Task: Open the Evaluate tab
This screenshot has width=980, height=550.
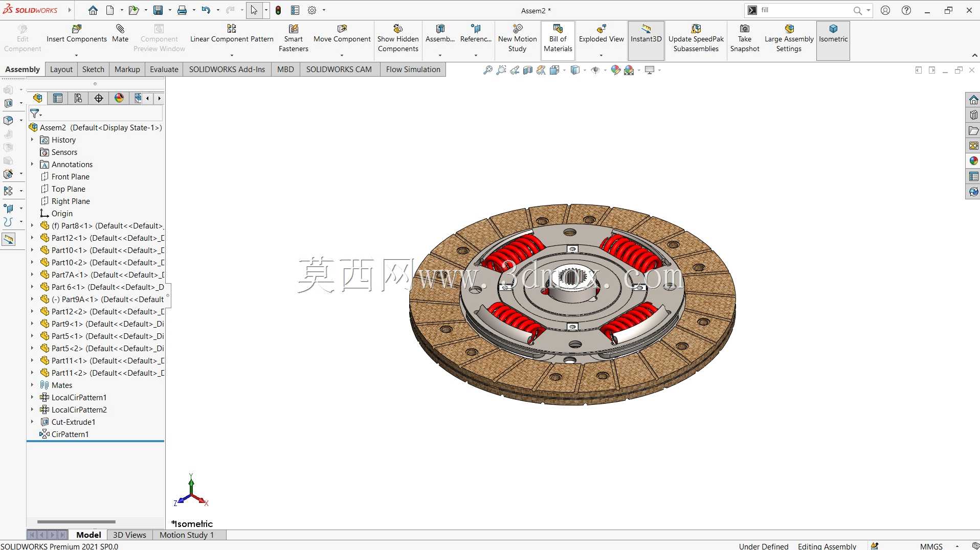Action: click(x=164, y=70)
